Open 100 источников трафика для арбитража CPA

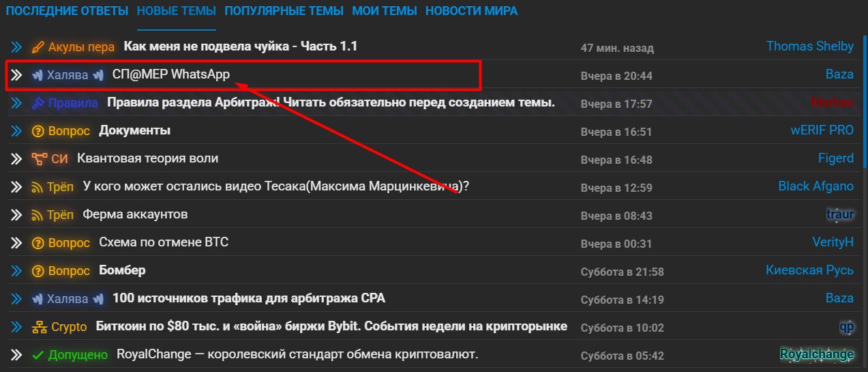tap(249, 298)
